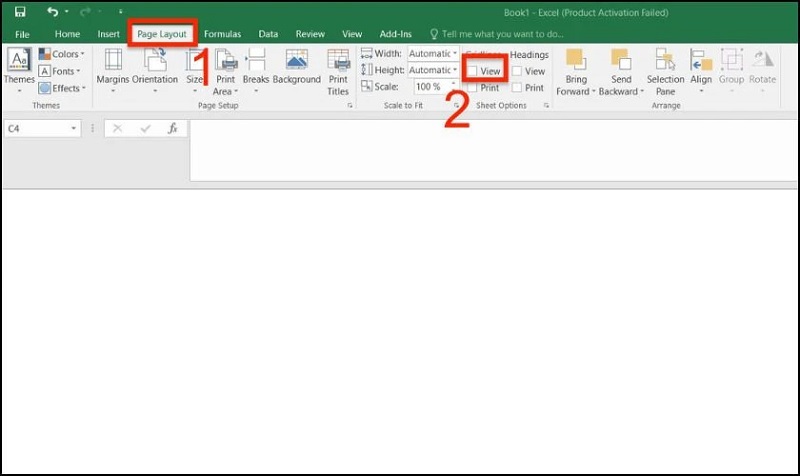Image resolution: width=800 pixels, height=476 pixels.
Task: Click the theme Effects button
Action: [62, 88]
